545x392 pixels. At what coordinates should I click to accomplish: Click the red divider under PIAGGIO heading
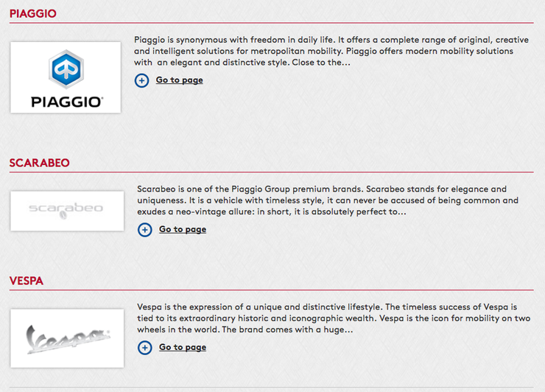point(272,23)
